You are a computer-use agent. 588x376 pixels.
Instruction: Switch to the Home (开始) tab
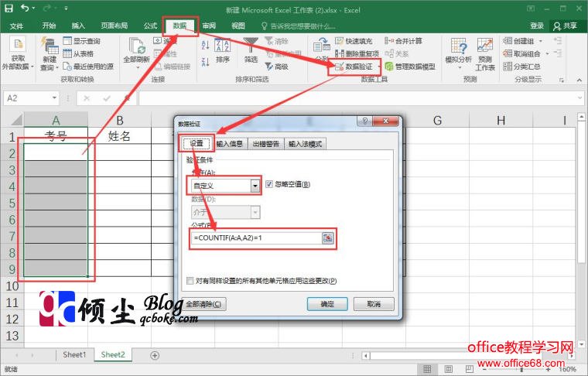point(49,26)
